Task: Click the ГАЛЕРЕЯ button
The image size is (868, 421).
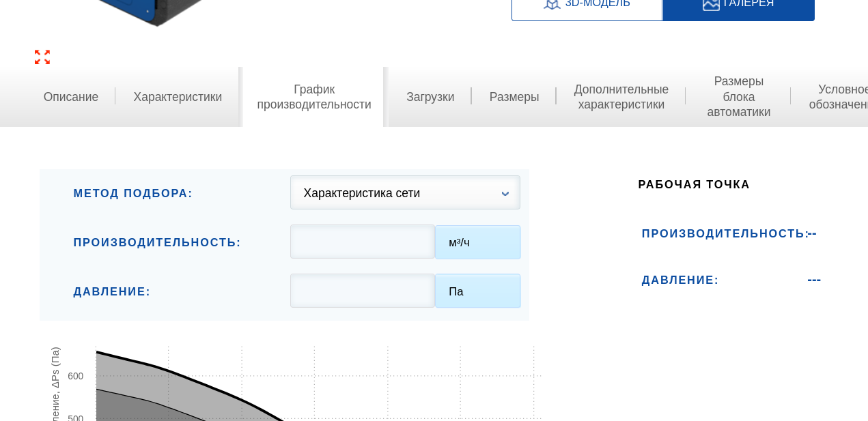Action: click(x=739, y=7)
